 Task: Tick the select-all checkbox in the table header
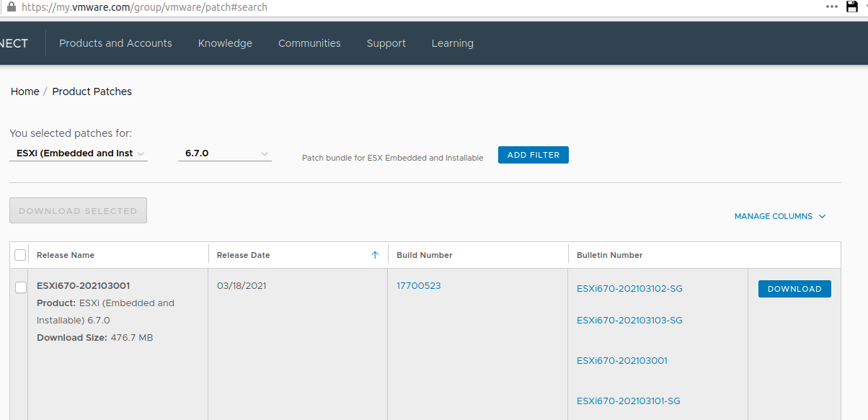coord(20,255)
